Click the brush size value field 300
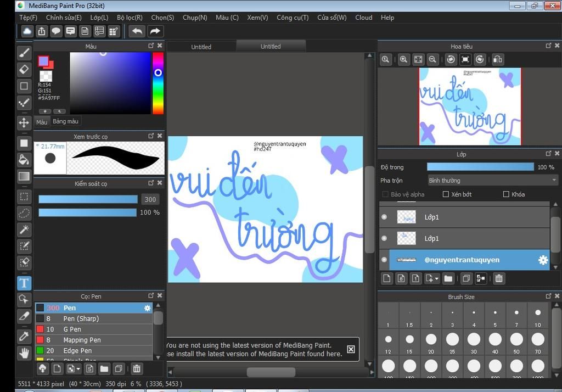 [x=150, y=199]
